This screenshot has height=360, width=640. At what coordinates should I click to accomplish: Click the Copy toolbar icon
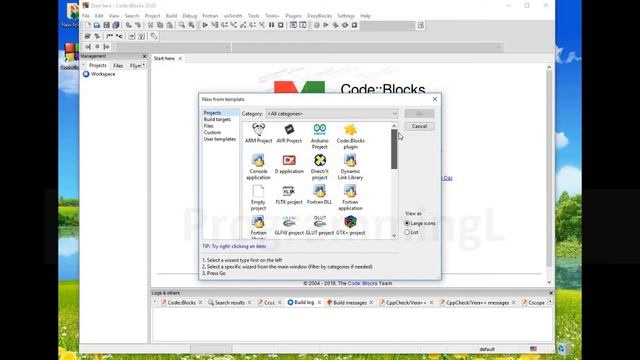160,25
